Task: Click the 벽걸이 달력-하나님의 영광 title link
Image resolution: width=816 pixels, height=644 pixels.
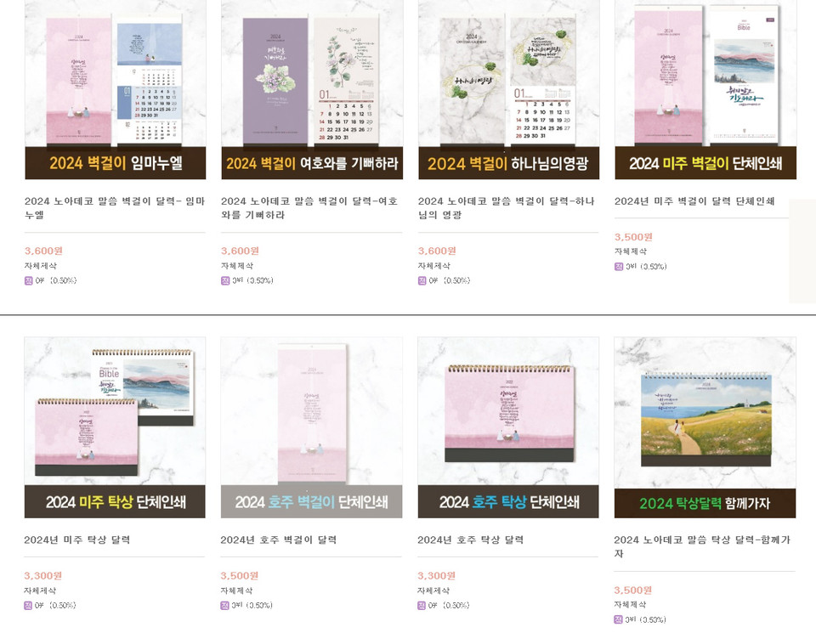Action: point(506,207)
